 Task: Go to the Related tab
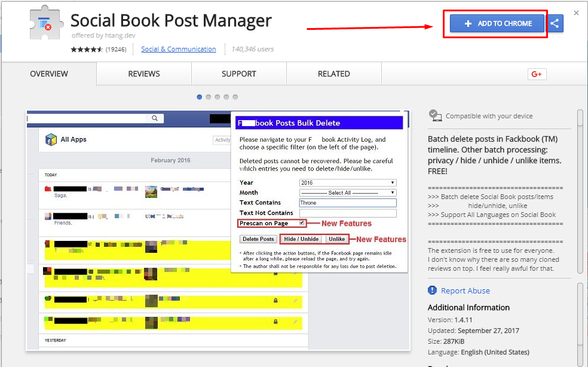(x=334, y=74)
